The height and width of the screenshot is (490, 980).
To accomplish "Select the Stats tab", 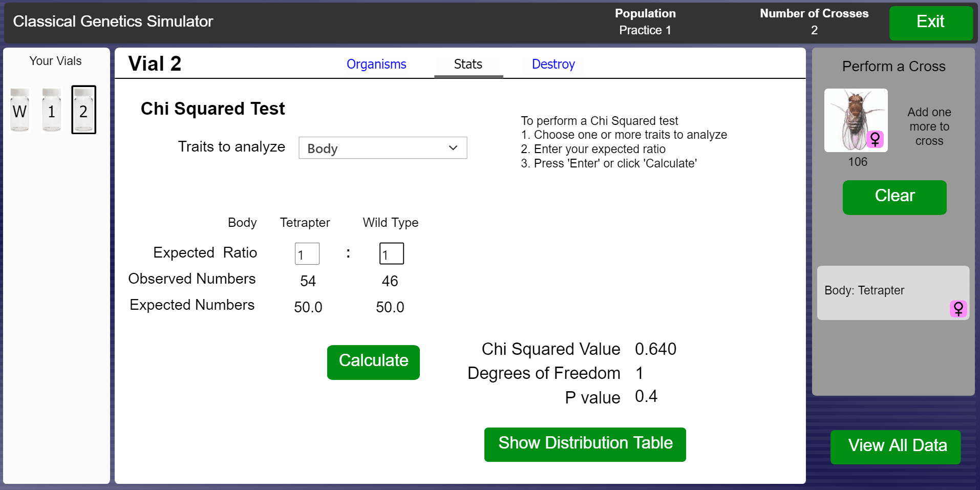I will [468, 65].
